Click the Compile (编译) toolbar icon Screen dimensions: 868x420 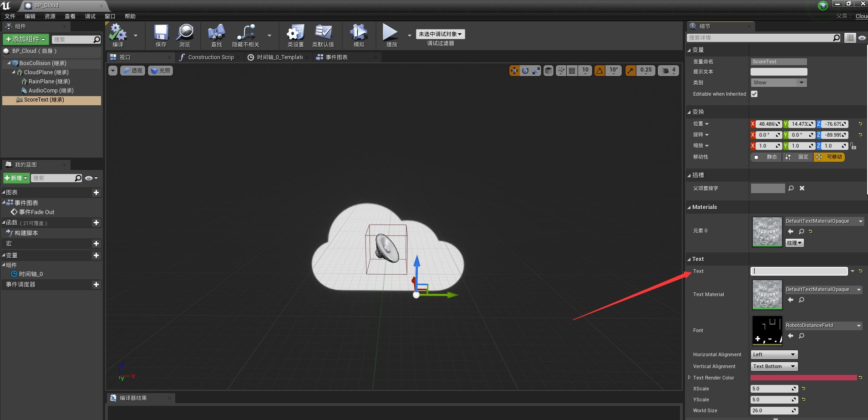click(x=118, y=33)
